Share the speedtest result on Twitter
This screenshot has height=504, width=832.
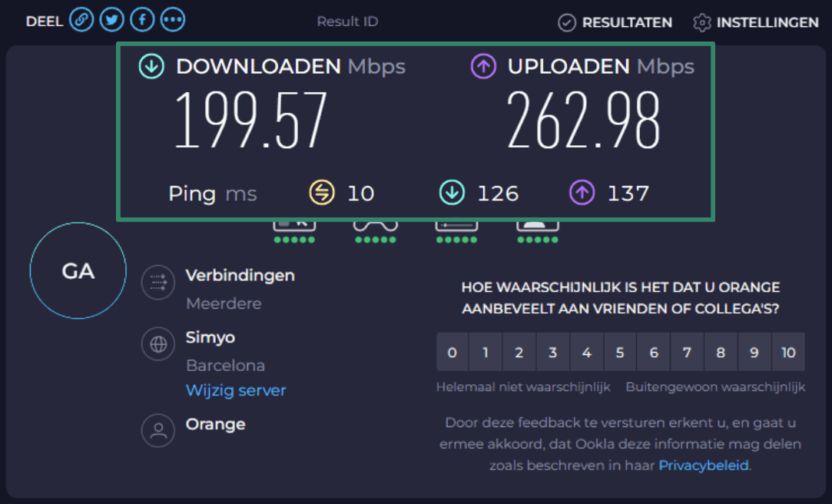111,19
